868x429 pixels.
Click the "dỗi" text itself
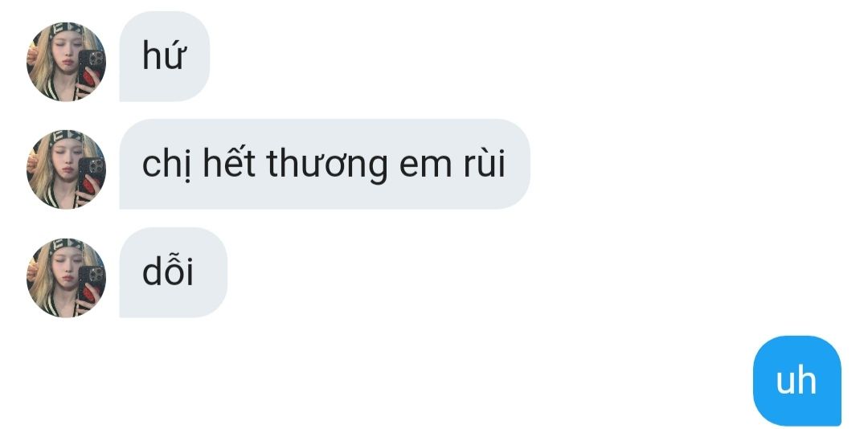click(x=168, y=272)
